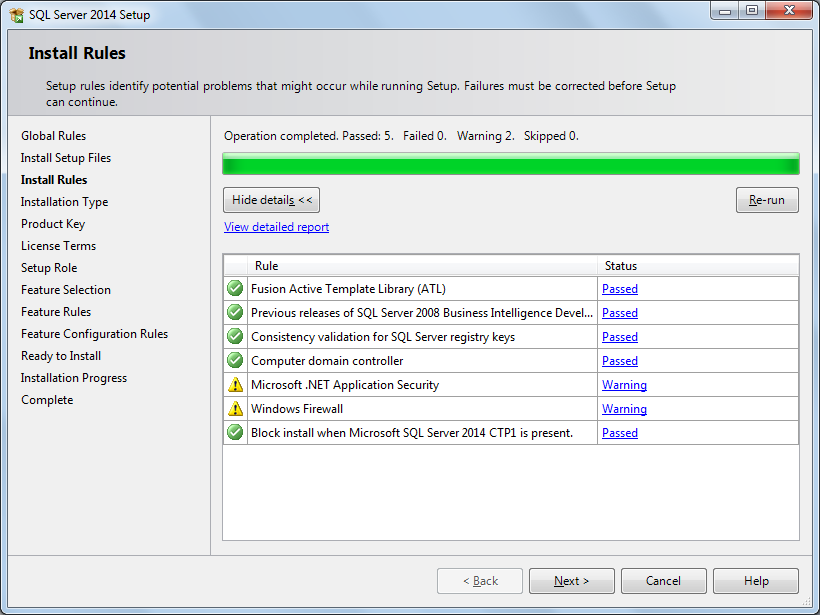Open Warning status for Windows Firewall

tap(624, 409)
